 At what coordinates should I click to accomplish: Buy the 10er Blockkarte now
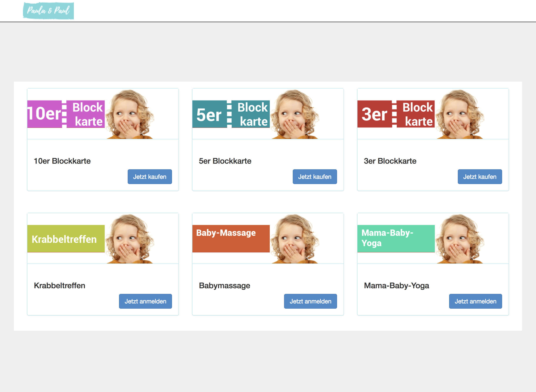point(150,176)
